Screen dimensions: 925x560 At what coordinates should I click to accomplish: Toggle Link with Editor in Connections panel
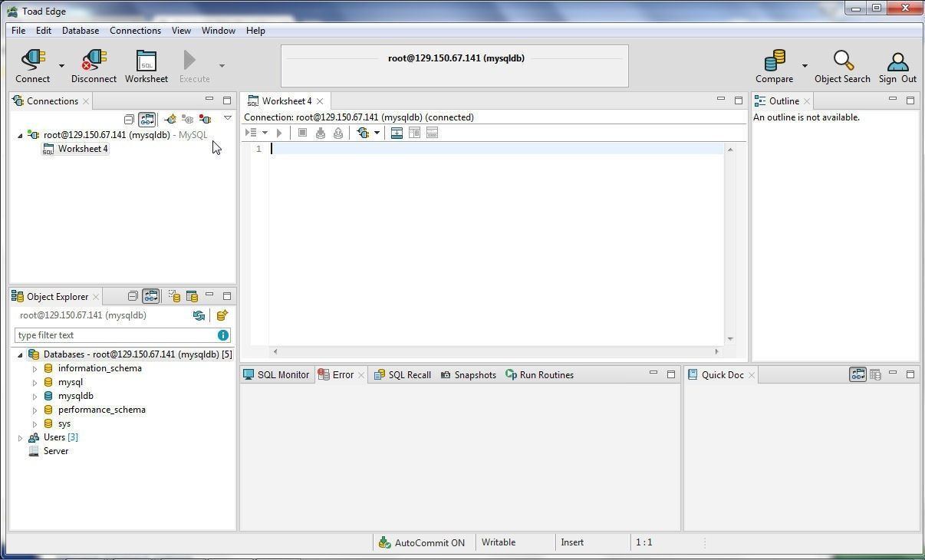146,119
